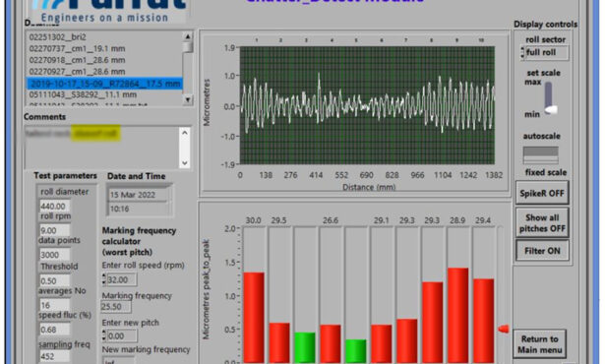The image size is (605, 364).
Task: Switch the autoscale / fixed scale toggle
Action: [x=540, y=154]
